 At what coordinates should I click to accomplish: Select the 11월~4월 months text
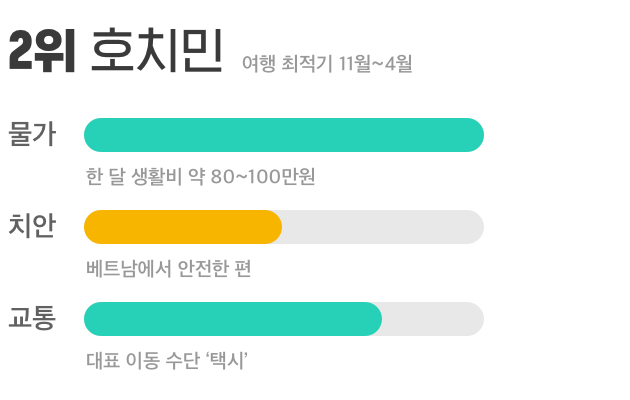tap(375, 65)
